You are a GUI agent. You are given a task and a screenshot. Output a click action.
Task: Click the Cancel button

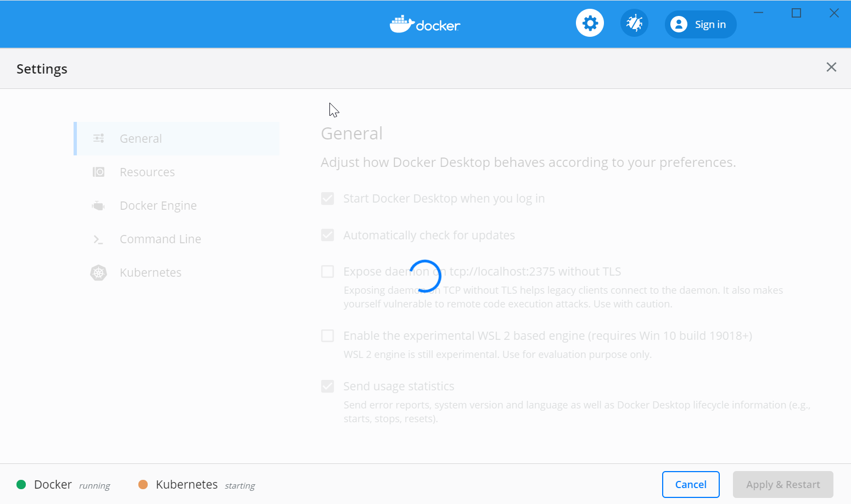point(691,484)
